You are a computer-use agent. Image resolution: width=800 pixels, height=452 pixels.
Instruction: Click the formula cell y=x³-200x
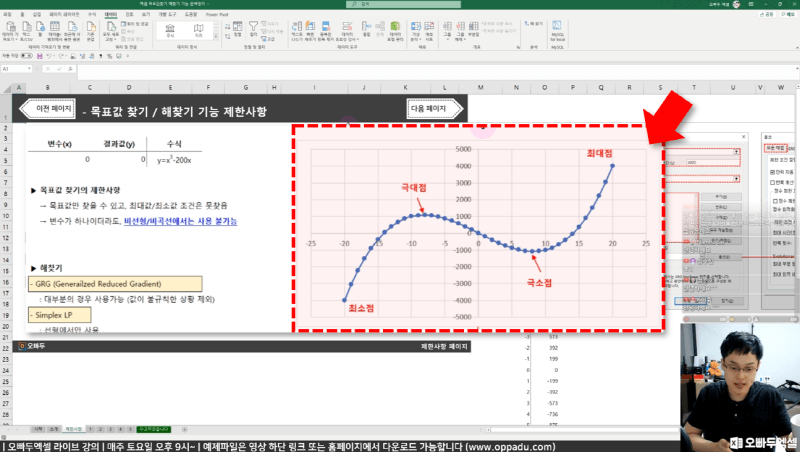pyautogui.click(x=174, y=160)
